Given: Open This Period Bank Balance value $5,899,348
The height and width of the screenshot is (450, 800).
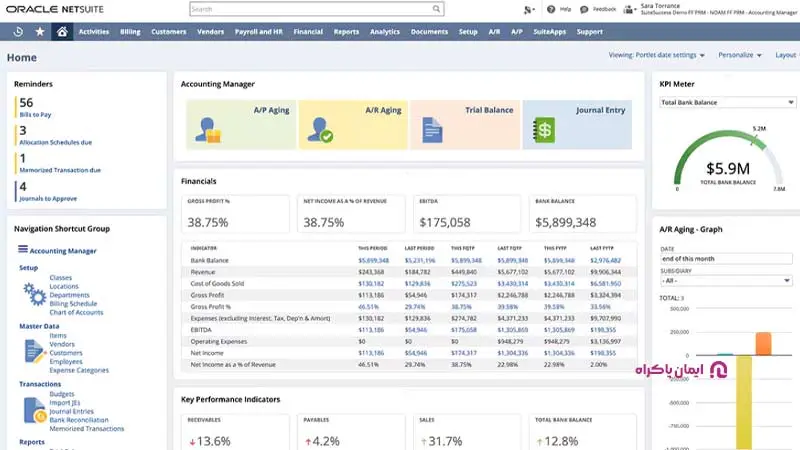Looking at the screenshot, I should tap(373, 260).
